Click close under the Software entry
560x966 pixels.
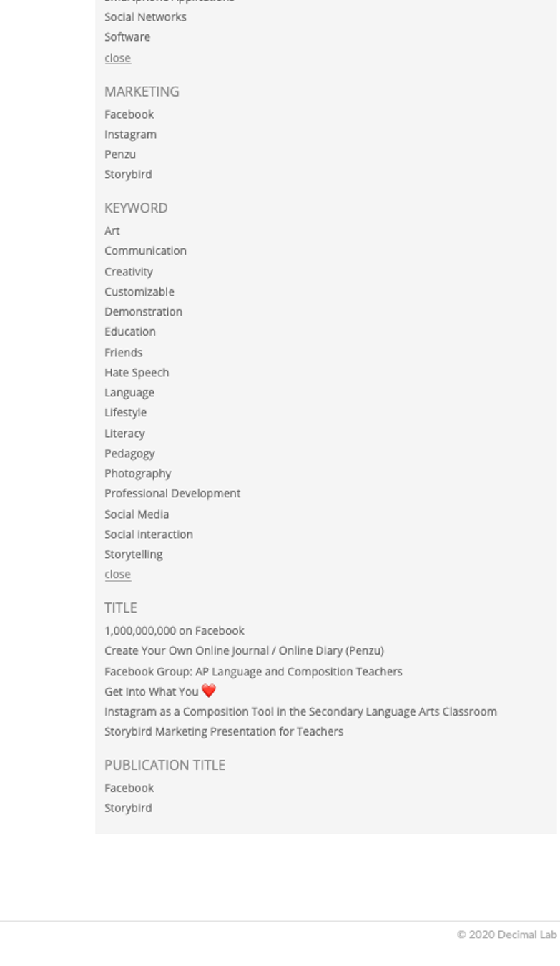tap(117, 58)
